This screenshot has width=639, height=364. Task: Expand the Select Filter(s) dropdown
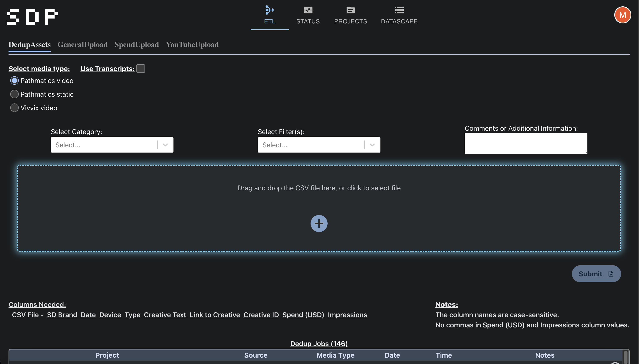(372, 145)
